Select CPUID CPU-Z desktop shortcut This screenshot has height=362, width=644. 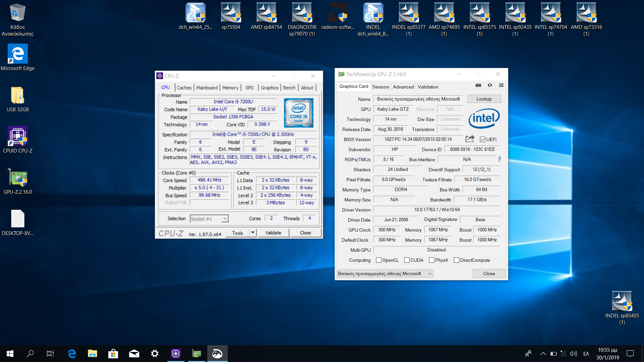(17, 140)
